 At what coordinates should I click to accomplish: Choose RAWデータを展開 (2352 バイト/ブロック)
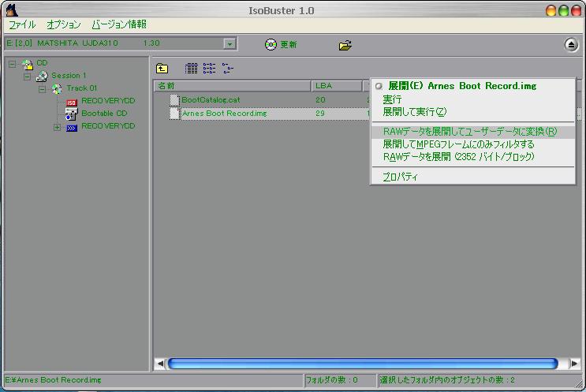(x=472, y=157)
